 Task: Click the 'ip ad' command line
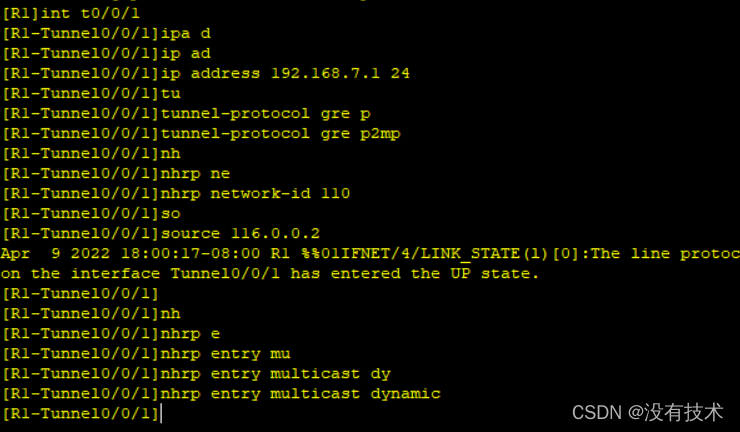tap(106, 53)
